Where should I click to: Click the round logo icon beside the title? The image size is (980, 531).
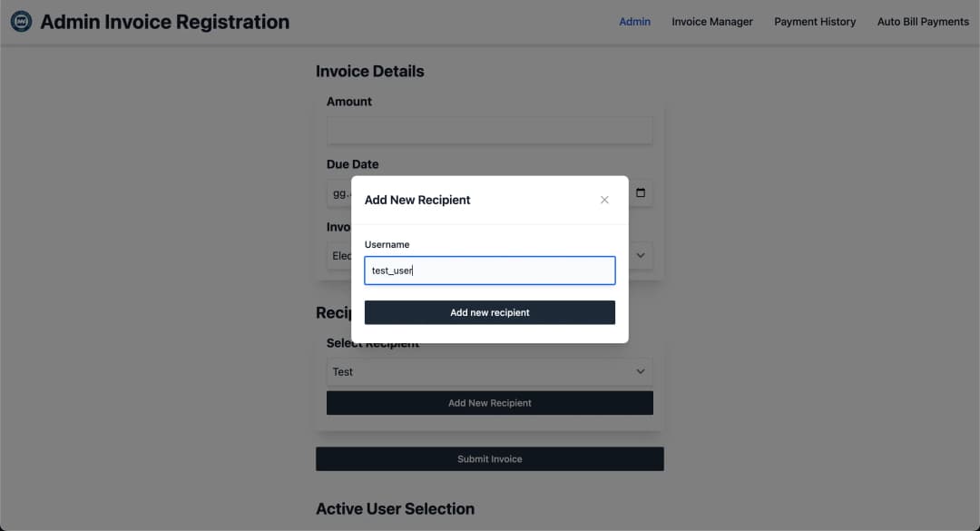[20, 21]
